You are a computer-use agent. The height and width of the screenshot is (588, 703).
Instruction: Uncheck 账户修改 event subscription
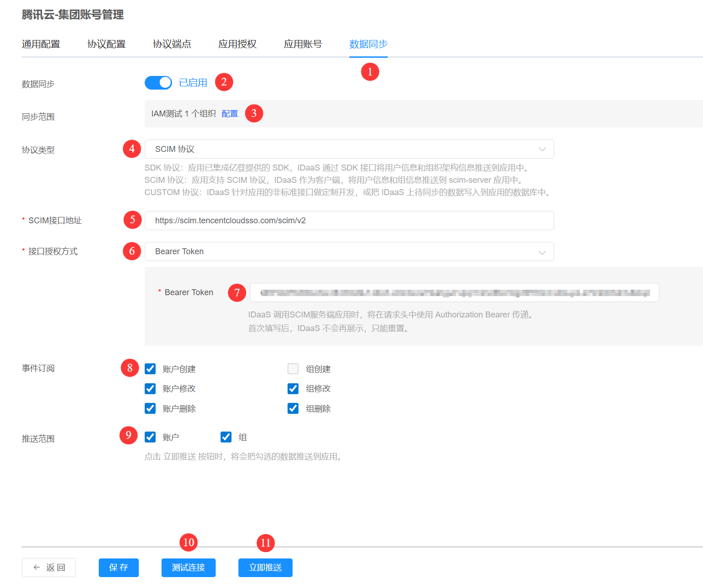tap(150, 389)
